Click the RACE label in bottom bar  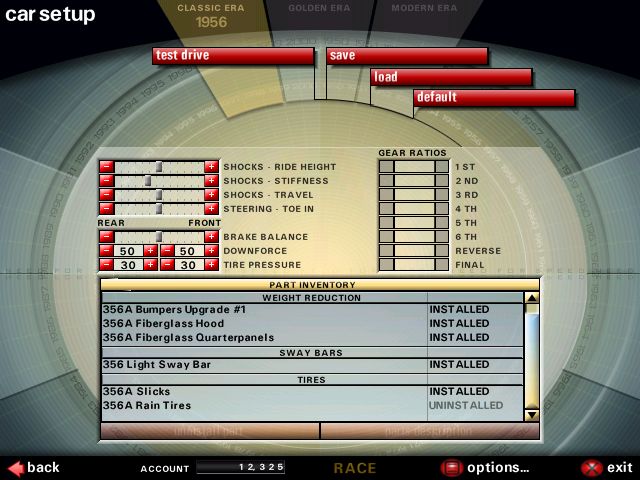pos(355,468)
